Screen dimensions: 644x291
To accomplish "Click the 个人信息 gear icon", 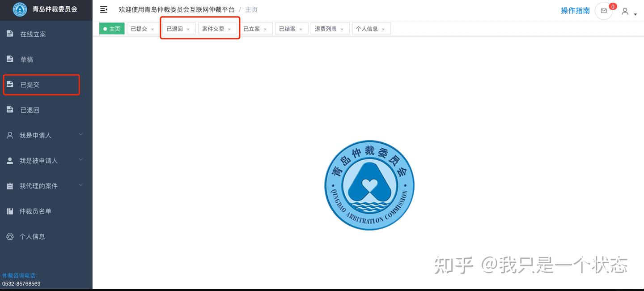I will coord(10,236).
